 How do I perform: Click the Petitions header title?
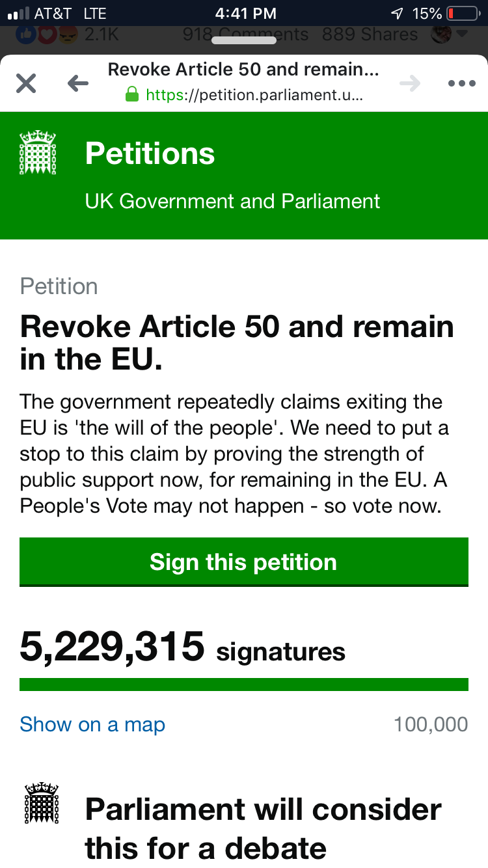[150, 154]
